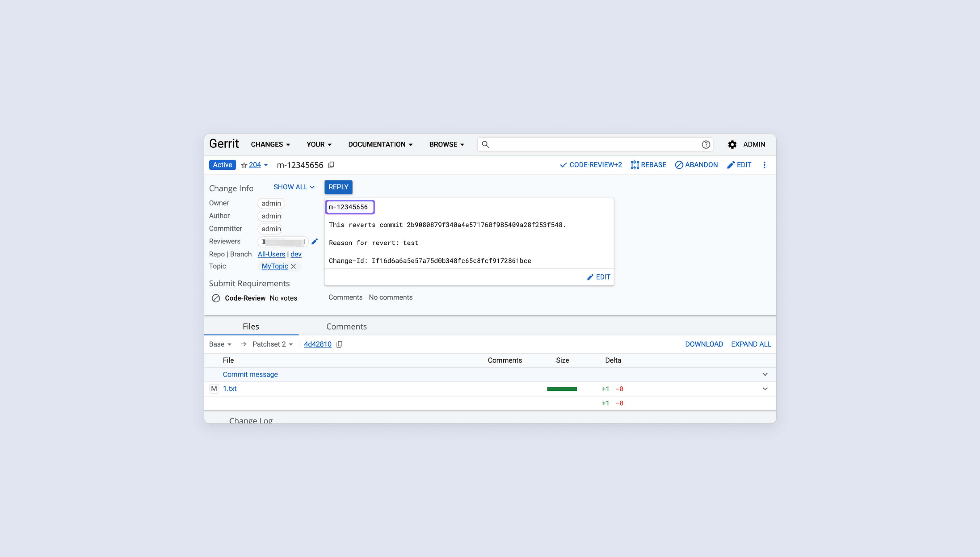The width and height of the screenshot is (980, 557).
Task: Switch to the Comments tab
Action: coord(346,326)
